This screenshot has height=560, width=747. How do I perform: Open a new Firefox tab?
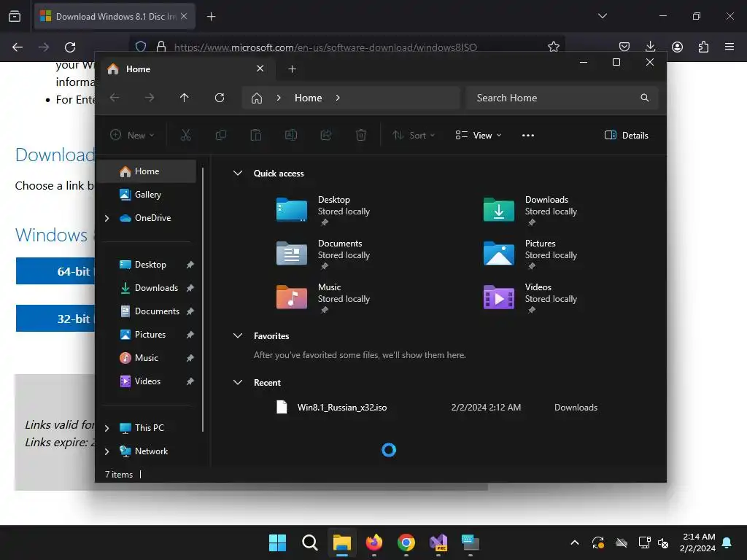coord(211,17)
